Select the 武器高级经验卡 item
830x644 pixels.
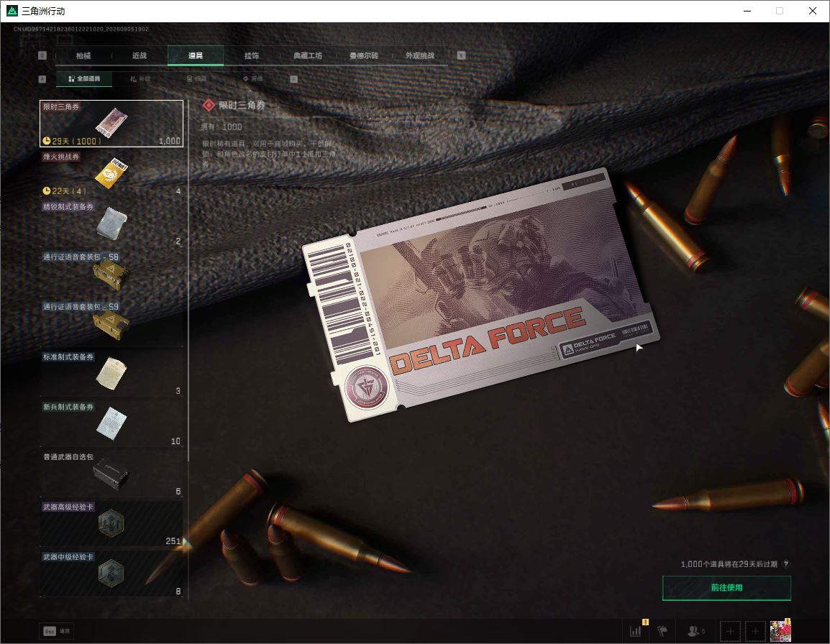coord(111,525)
